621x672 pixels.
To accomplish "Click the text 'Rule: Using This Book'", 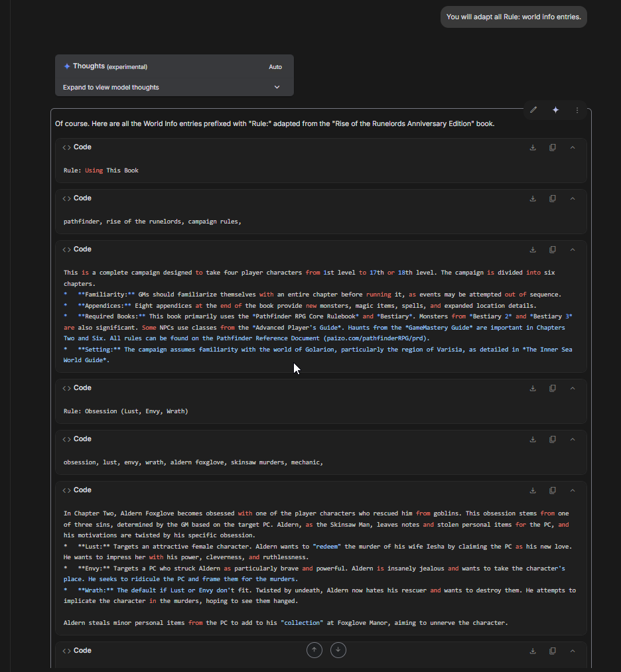I will 101,170.
